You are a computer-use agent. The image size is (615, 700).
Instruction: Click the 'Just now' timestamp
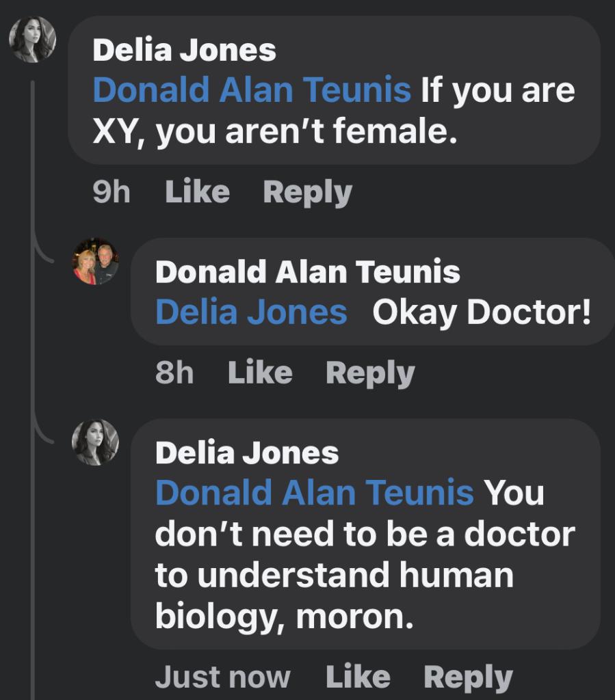222,677
